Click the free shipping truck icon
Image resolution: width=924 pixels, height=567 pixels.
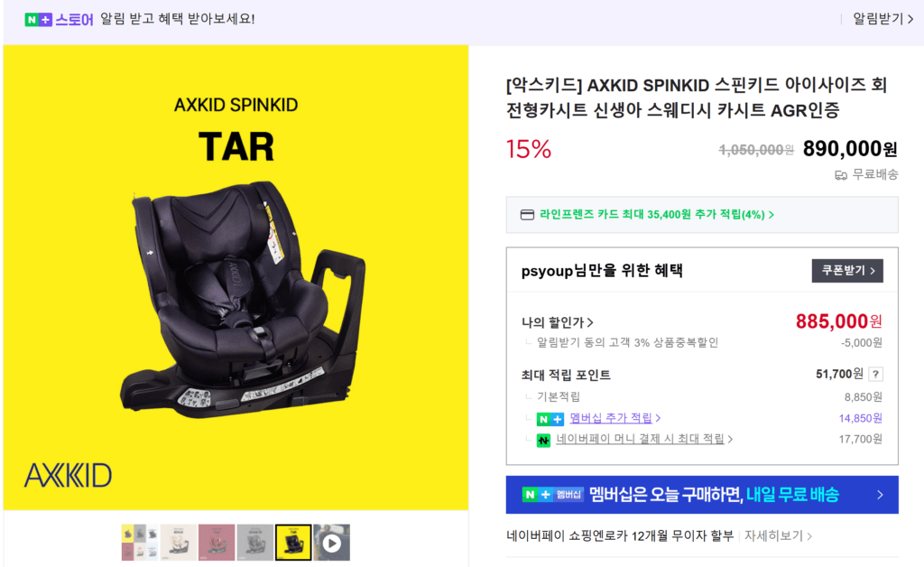click(841, 175)
